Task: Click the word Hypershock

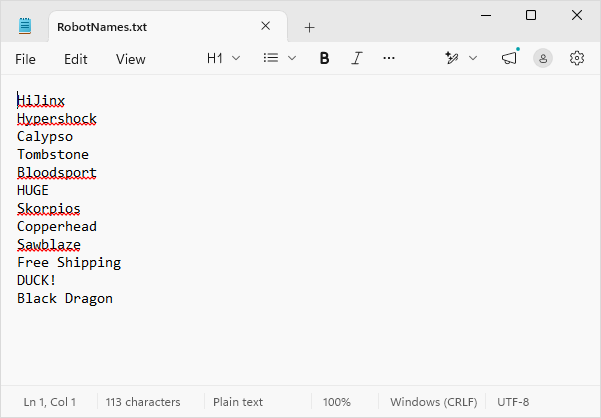Action: click(57, 119)
